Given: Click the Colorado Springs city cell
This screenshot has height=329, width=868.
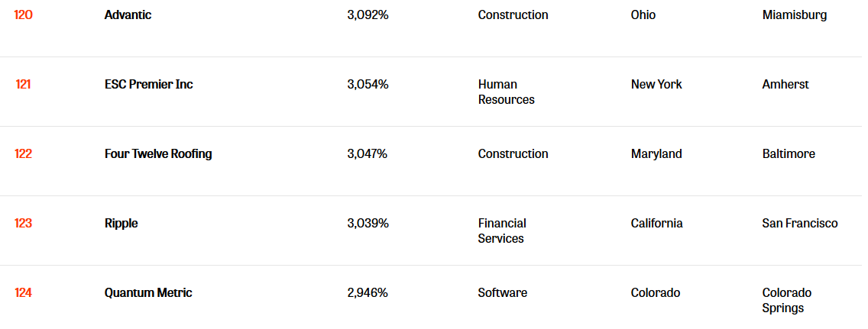Looking at the screenshot, I should tap(787, 300).
